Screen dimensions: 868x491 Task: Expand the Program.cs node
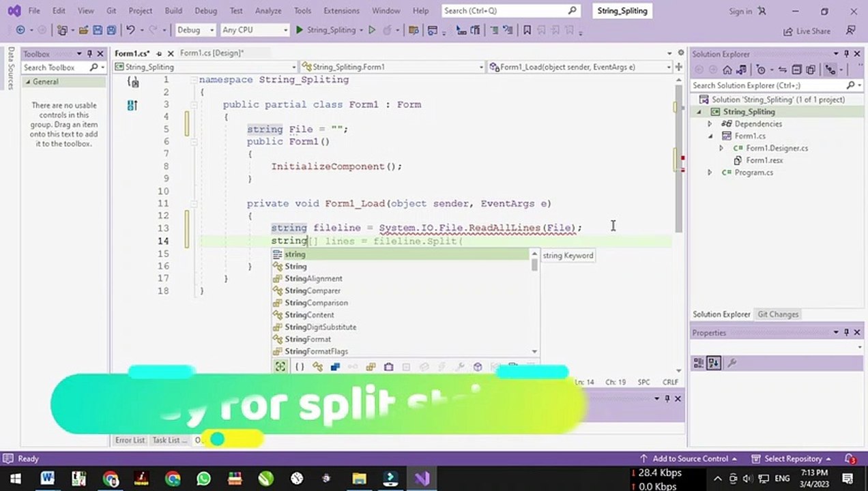point(710,173)
